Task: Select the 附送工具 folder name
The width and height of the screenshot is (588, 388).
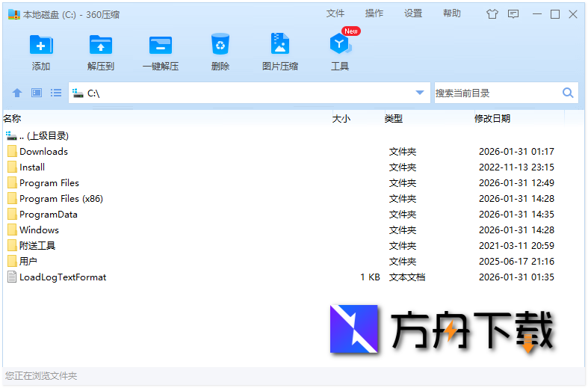Action: [x=37, y=245]
